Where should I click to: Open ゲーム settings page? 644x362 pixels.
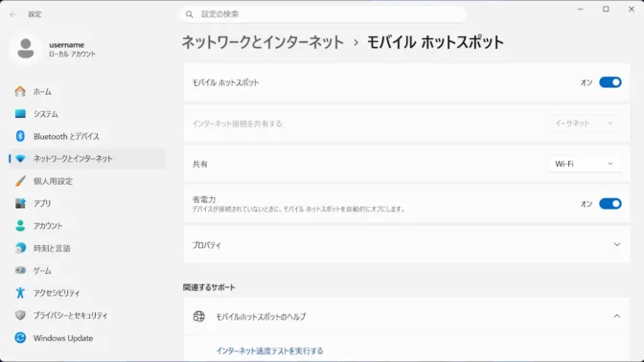pos(86,270)
